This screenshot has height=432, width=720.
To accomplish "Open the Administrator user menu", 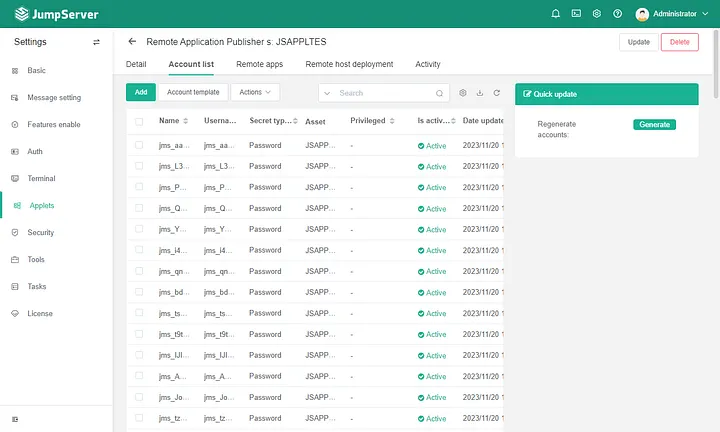I will pyautogui.click(x=672, y=14).
